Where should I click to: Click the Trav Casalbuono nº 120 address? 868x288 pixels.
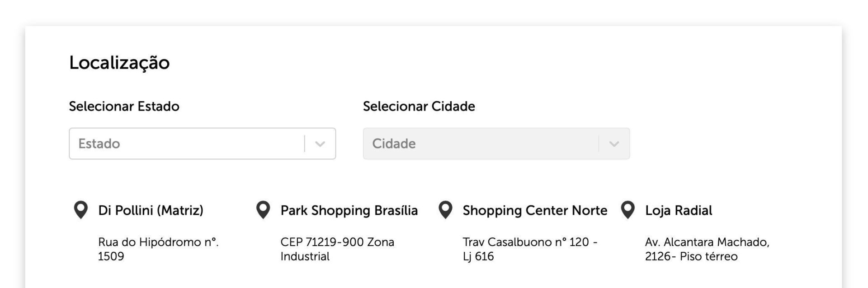(530, 249)
